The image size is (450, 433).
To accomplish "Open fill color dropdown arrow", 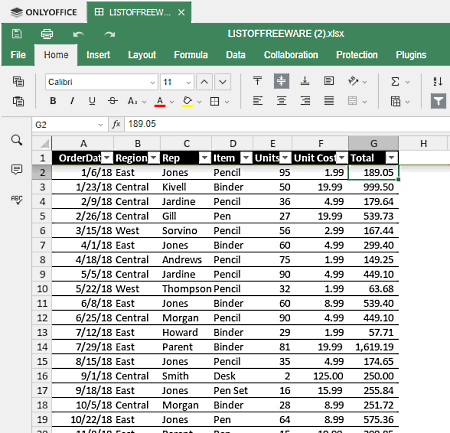I will tap(199, 102).
